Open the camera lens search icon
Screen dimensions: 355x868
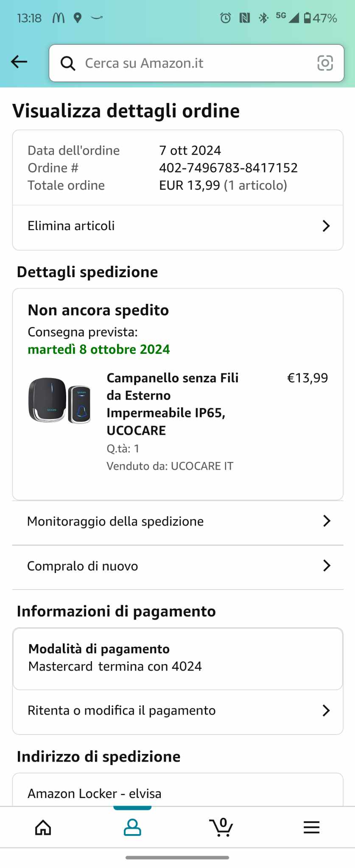tap(325, 63)
